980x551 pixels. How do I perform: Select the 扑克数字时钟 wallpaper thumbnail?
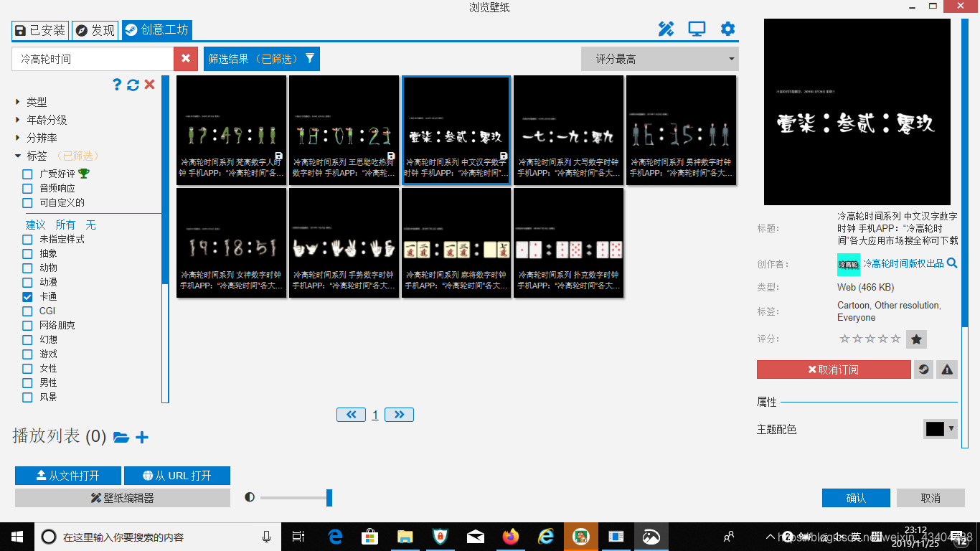click(567, 242)
